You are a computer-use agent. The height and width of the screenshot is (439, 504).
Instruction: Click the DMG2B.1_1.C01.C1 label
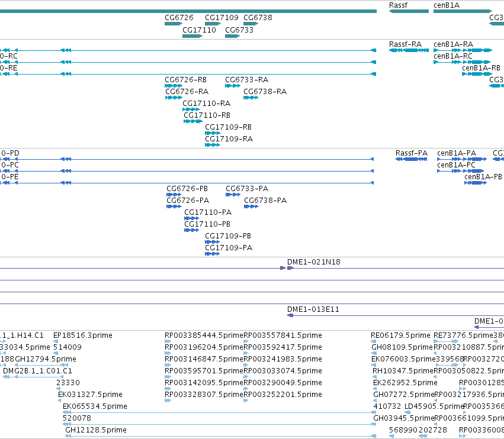click(37, 371)
